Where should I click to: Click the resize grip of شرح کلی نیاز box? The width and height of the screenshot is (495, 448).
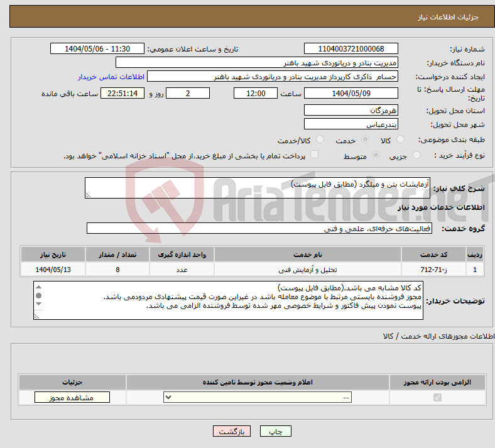(88, 195)
